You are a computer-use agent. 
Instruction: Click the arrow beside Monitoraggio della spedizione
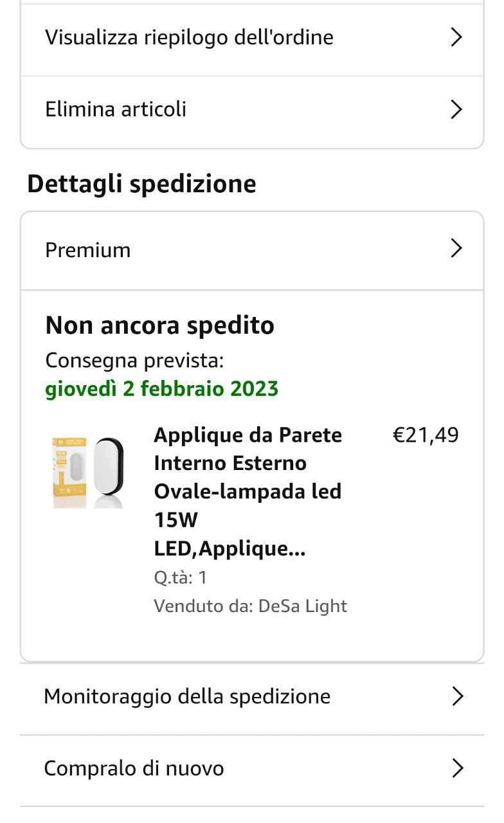pyautogui.click(x=457, y=696)
